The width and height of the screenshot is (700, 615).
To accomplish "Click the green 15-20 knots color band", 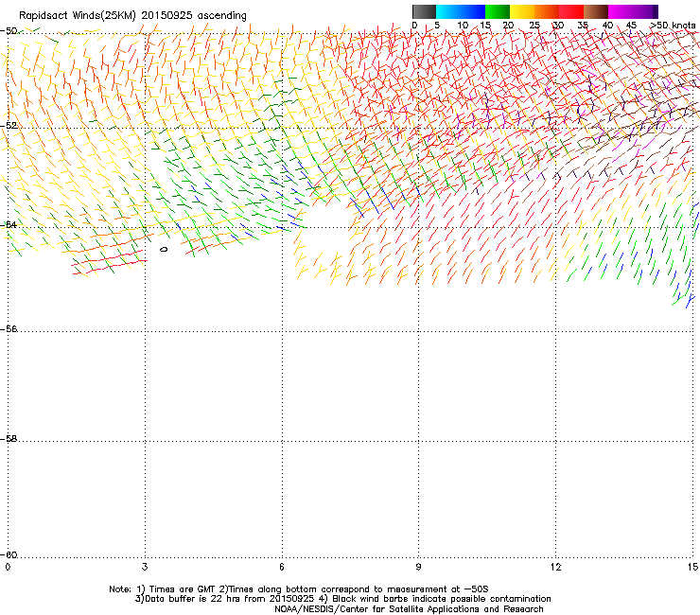I will coord(498,11).
